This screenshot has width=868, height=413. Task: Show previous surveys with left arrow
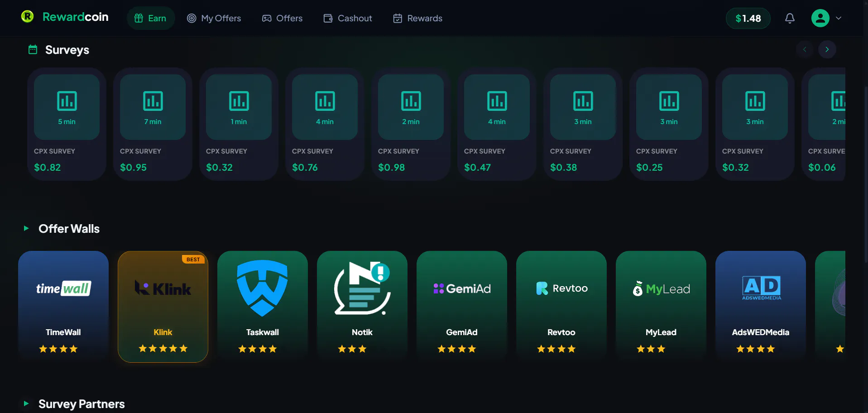[805, 49]
